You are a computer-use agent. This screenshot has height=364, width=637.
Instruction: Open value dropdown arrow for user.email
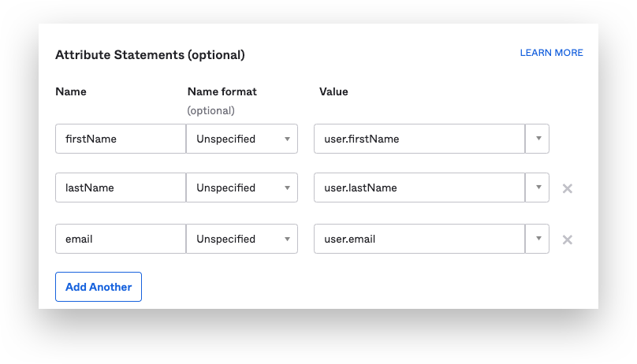538,239
